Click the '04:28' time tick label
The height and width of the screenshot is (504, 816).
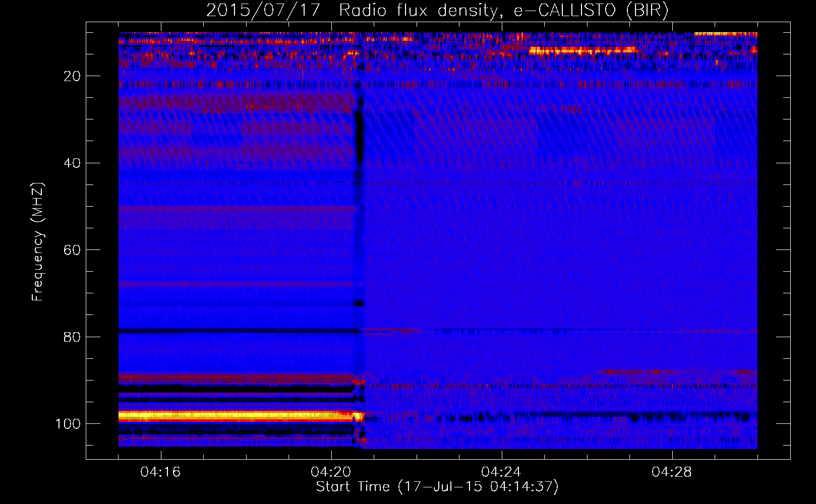[672, 472]
